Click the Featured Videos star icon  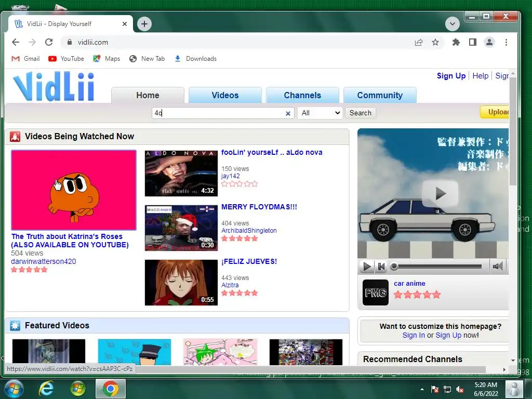(x=15, y=325)
